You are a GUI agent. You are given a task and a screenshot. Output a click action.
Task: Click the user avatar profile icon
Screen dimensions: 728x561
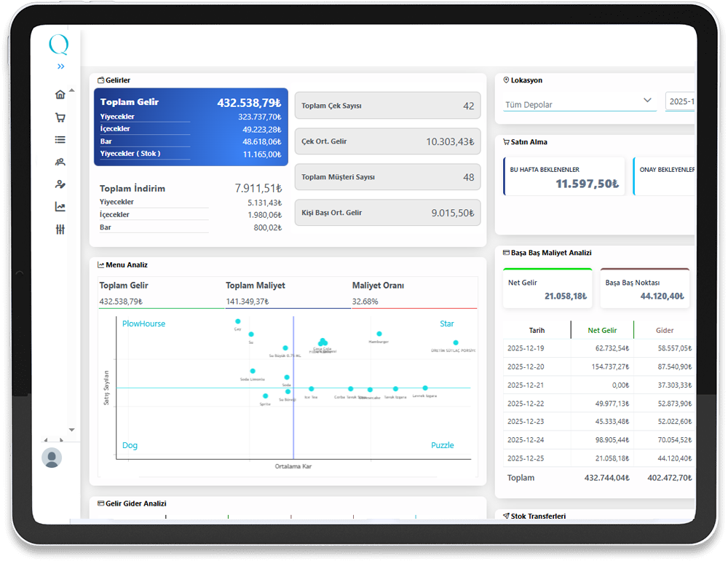[52, 458]
